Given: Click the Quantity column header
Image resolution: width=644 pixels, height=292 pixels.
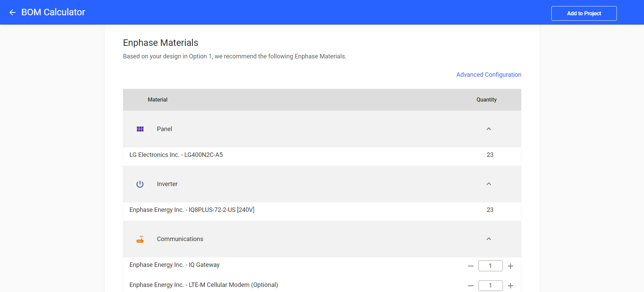Looking at the screenshot, I should (x=486, y=100).
